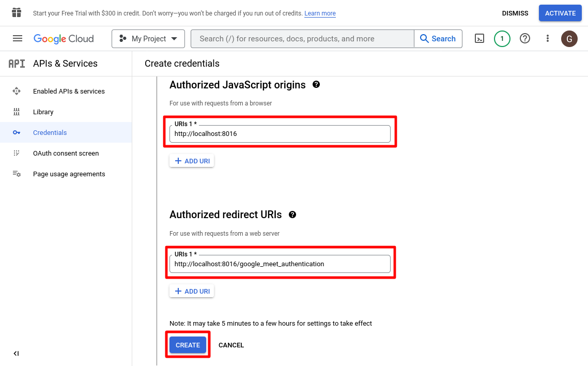Open Enabled APIs & services page
588x366 pixels.
pos(69,91)
